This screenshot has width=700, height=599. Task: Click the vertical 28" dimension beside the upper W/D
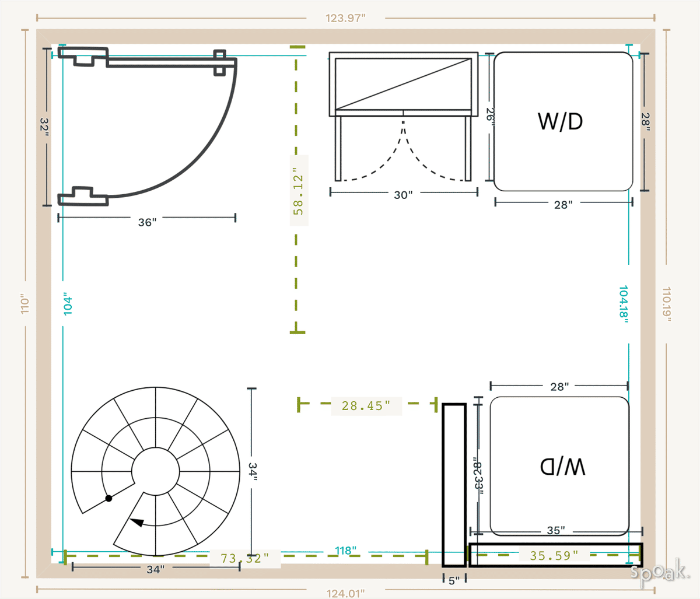pos(645,121)
